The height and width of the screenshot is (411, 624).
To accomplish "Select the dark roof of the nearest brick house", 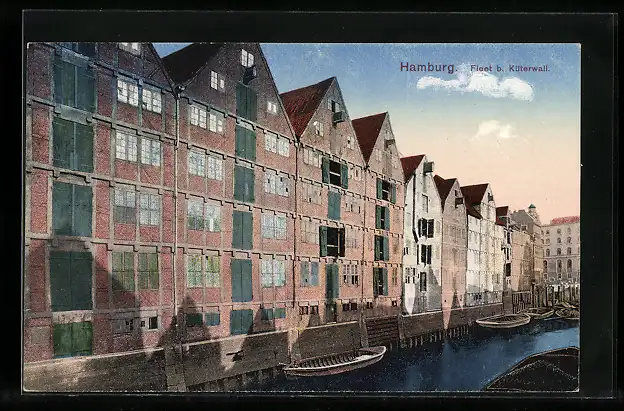I will point(188,61).
